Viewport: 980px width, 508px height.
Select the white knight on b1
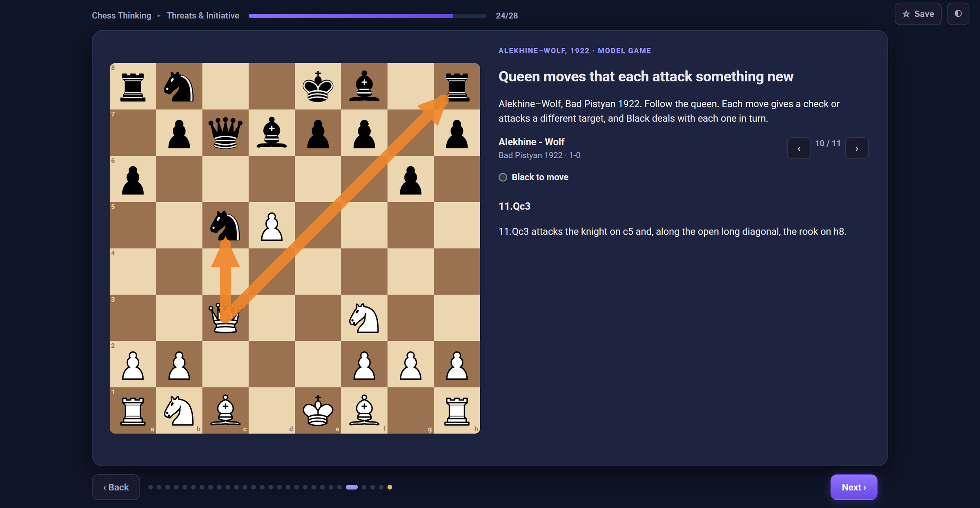[x=179, y=410]
